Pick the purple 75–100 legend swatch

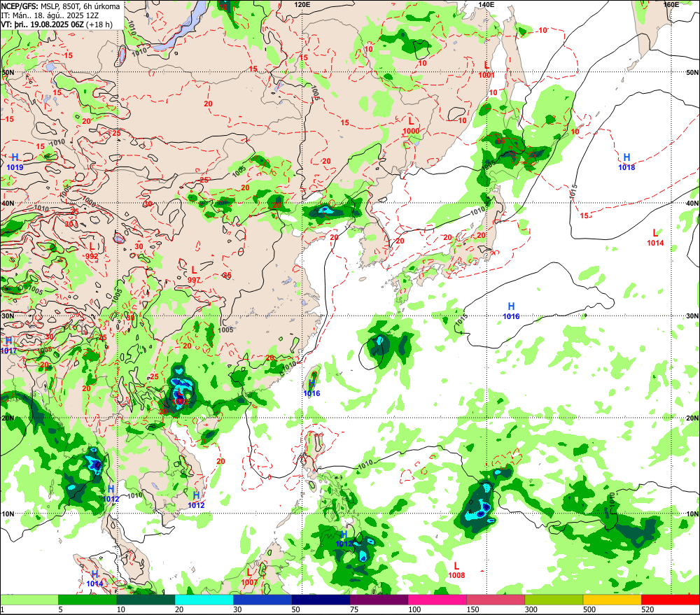(379, 600)
